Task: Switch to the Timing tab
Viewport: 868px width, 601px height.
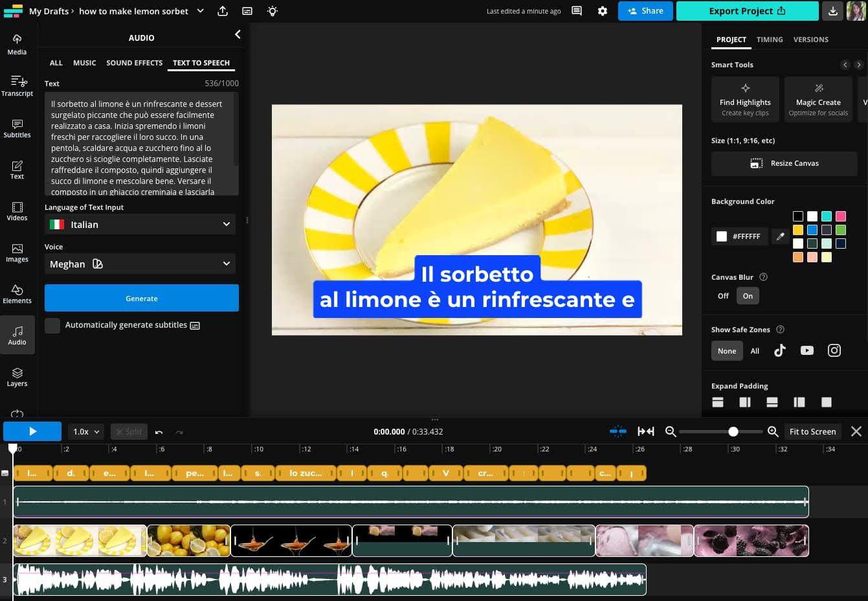Action: [x=769, y=40]
